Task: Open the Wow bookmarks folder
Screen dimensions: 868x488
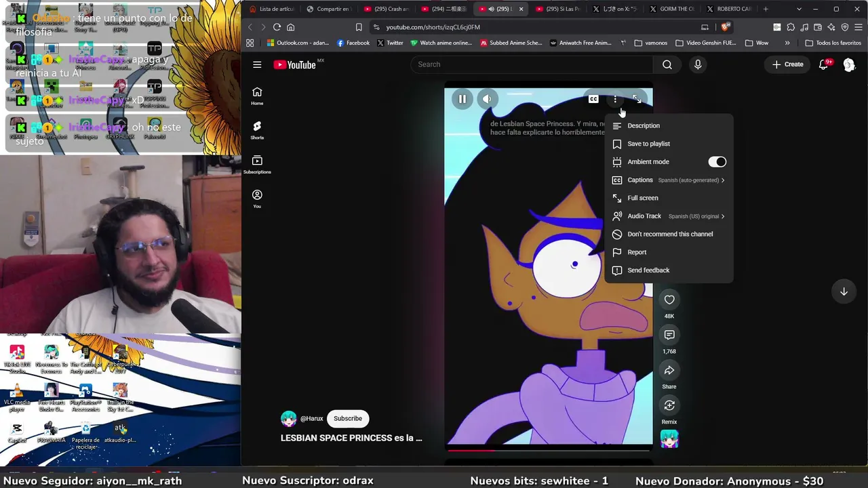Action: click(x=757, y=43)
